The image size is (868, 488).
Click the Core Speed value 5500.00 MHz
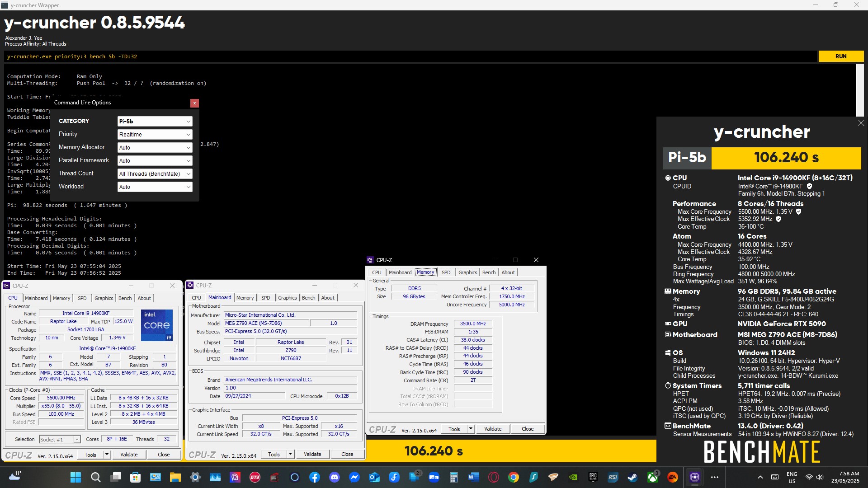(61, 398)
